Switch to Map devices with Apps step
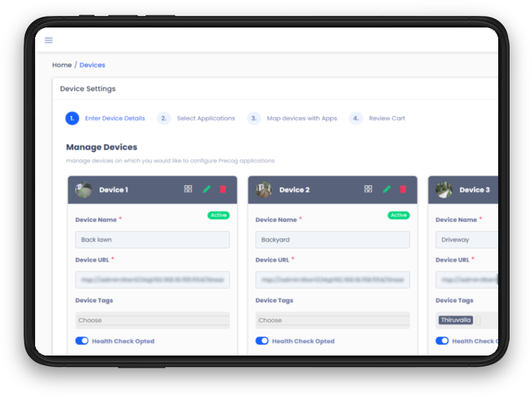The width and height of the screenshot is (532, 397). click(301, 118)
